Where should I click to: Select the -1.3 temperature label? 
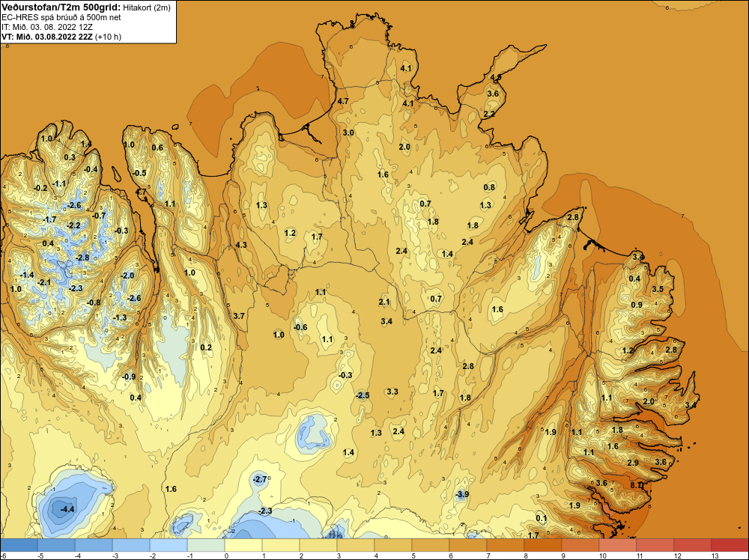click(120, 317)
